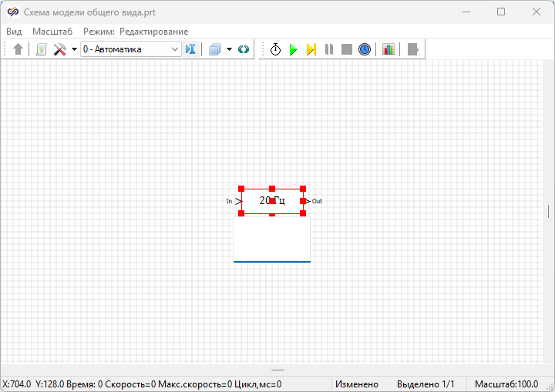
Task: Start simulation with green play button
Action: 293,49
